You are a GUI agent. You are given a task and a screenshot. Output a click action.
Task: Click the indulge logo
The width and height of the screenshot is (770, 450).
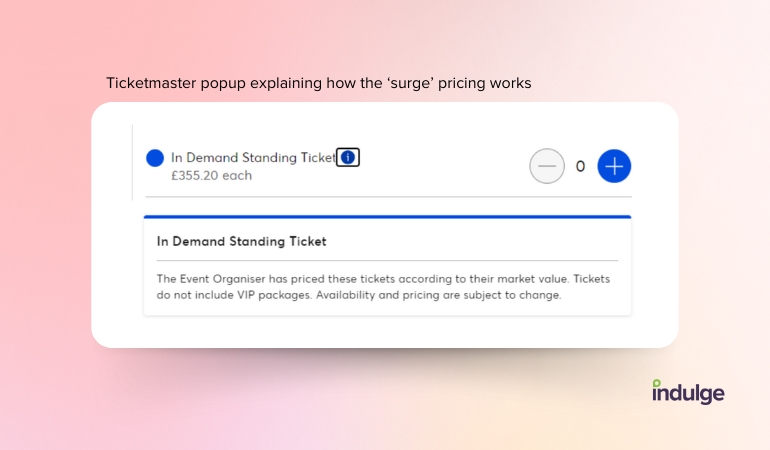click(688, 392)
